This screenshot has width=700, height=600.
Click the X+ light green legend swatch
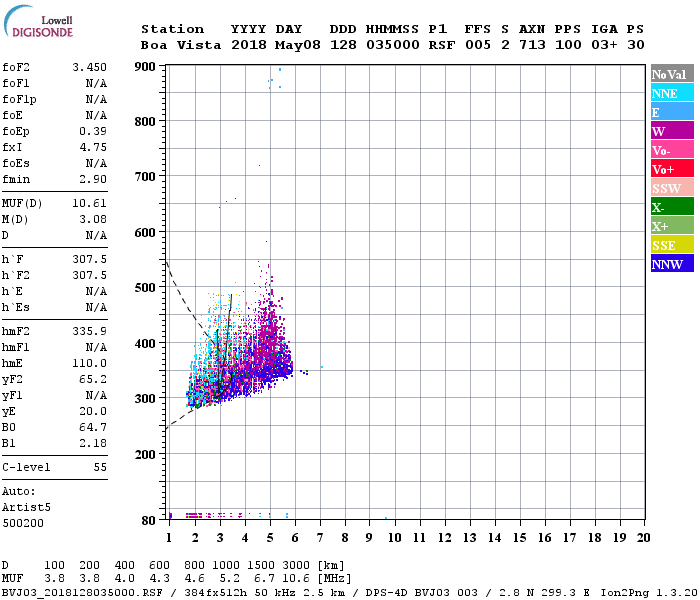pos(672,225)
